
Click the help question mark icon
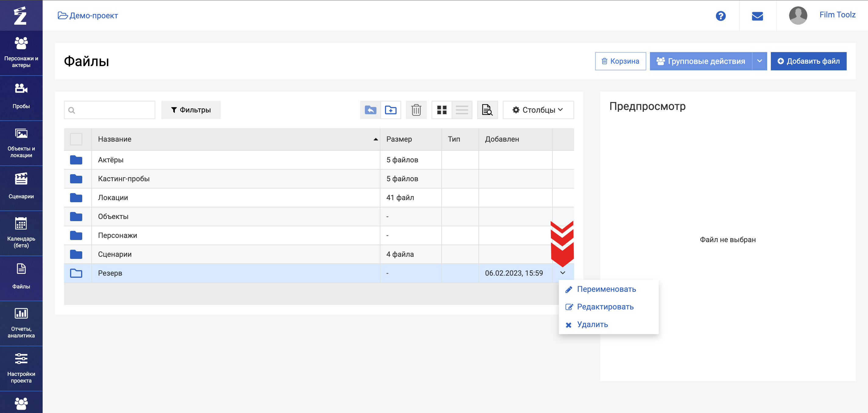click(720, 16)
